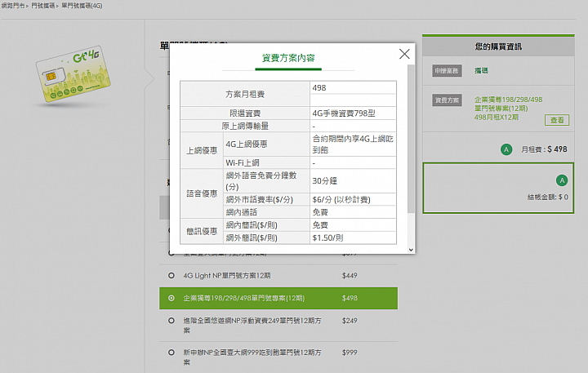Click the 簡訊優惠 row header cell
Screen dimensions: 588x373
click(202, 231)
